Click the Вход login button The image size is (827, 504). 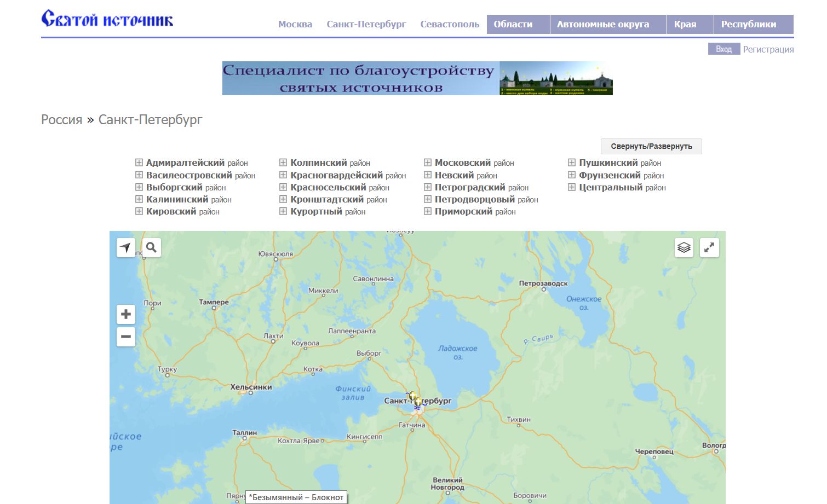coord(723,49)
